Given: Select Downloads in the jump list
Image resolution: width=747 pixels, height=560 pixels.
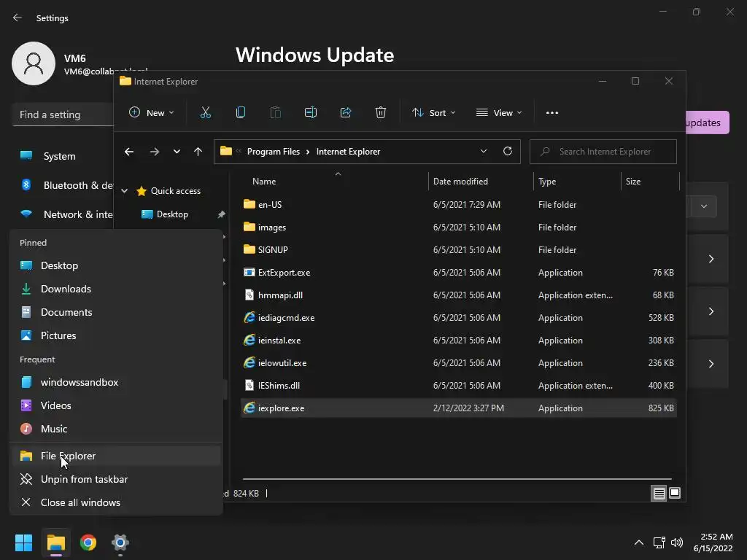Looking at the screenshot, I should pos(116,289).
